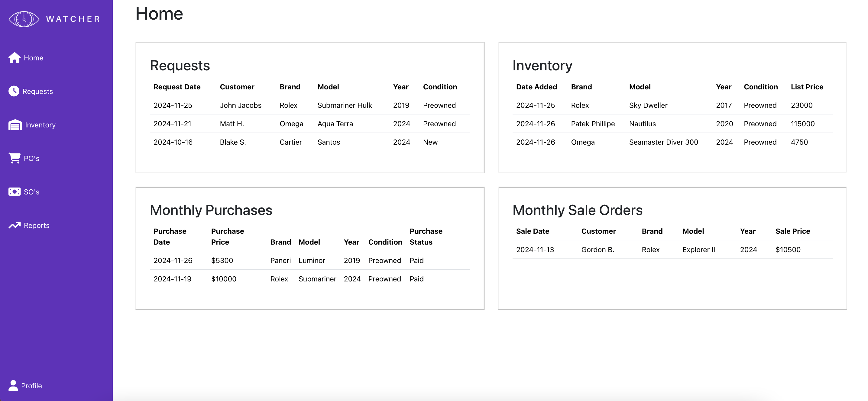Click the Monthly Purchases heading
This screenshot has height=401, width=868.
[x=211, y=210]
